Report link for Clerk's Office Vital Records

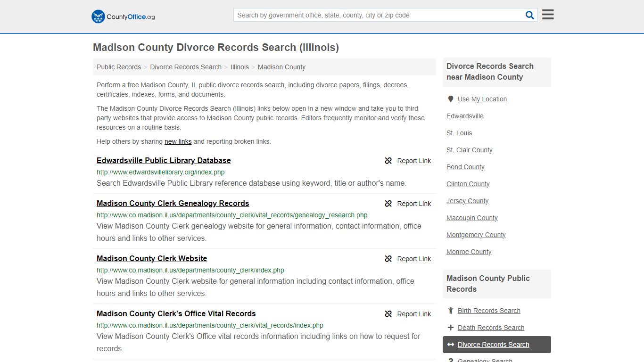[408, 314]
